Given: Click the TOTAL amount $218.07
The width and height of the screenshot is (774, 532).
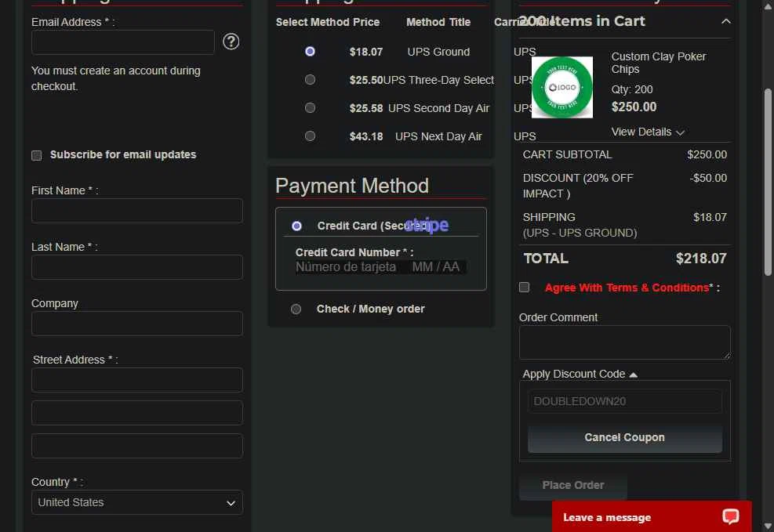Looking at the screenshot, I should pos(701,259).
